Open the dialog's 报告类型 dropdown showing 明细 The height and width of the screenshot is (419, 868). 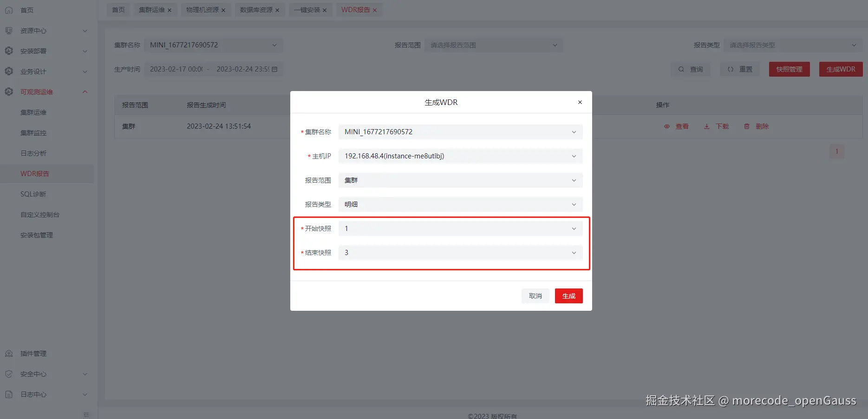point(460,204)
